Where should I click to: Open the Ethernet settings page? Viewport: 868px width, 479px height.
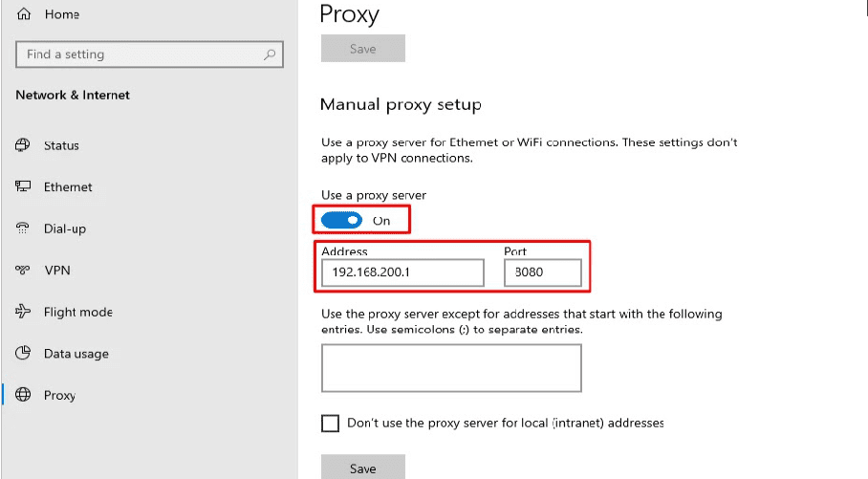[68, 187]
